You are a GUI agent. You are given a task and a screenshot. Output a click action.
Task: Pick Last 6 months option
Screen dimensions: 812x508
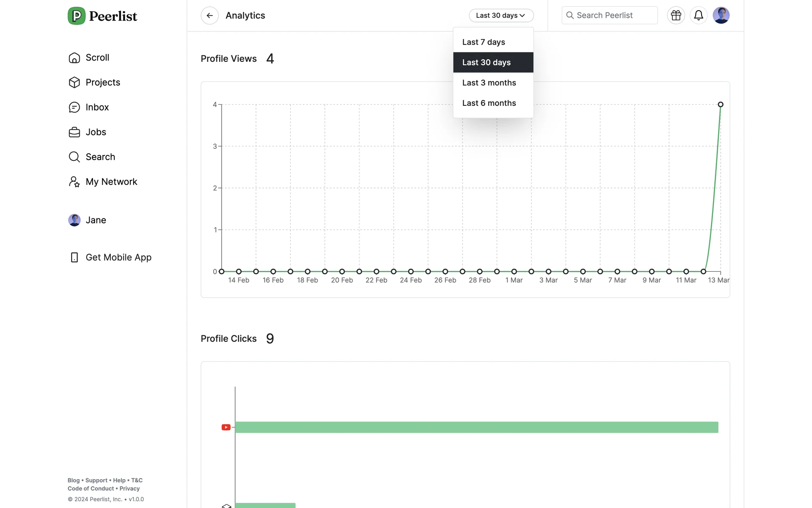(489, 103)
